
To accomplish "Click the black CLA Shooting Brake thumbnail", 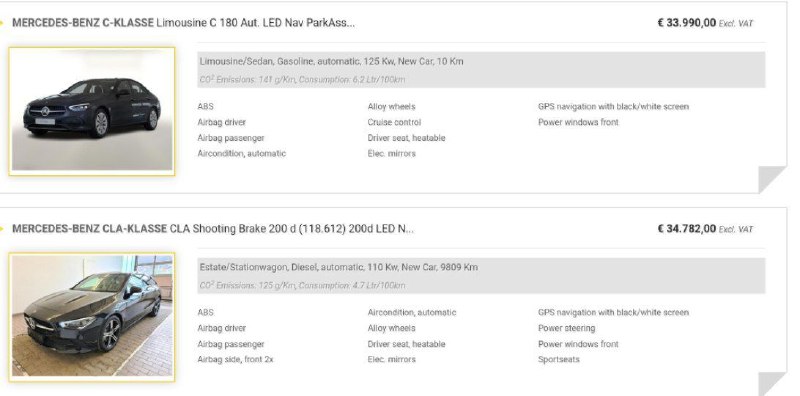I will click(x=92, y=317).
